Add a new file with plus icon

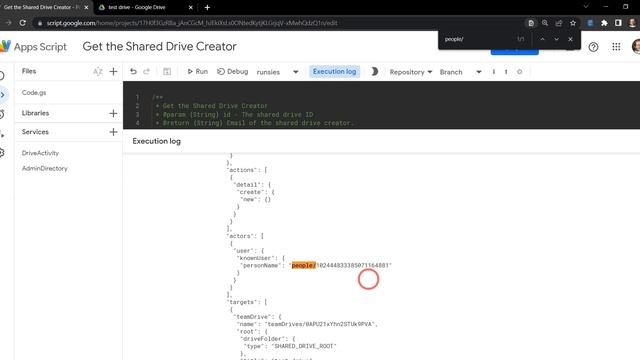pyautogui.click(x=113, y=71)
